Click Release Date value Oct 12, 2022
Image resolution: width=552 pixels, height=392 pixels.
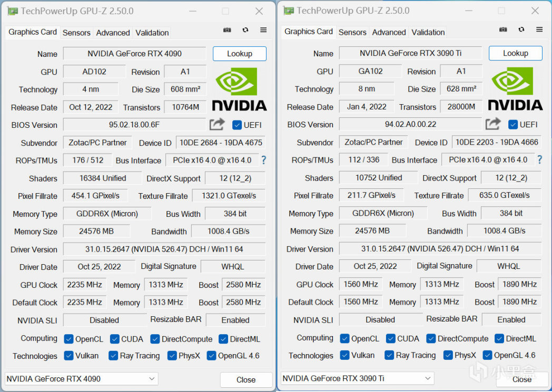pyautogui.click(x=91, y=107)
